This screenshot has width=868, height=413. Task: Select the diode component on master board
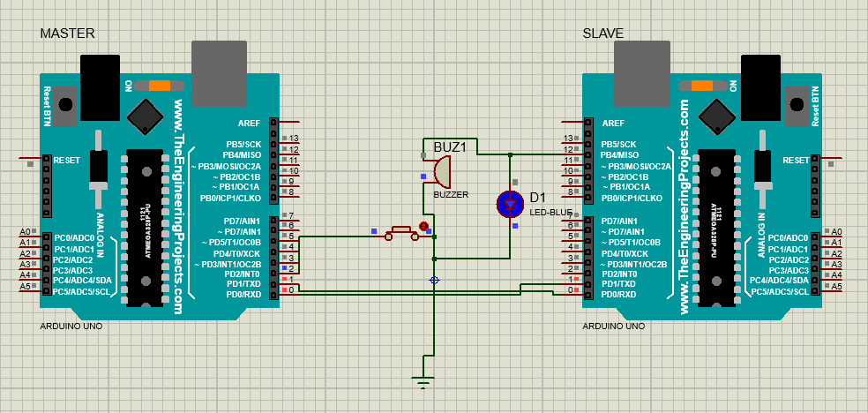[x=99, y=170]
